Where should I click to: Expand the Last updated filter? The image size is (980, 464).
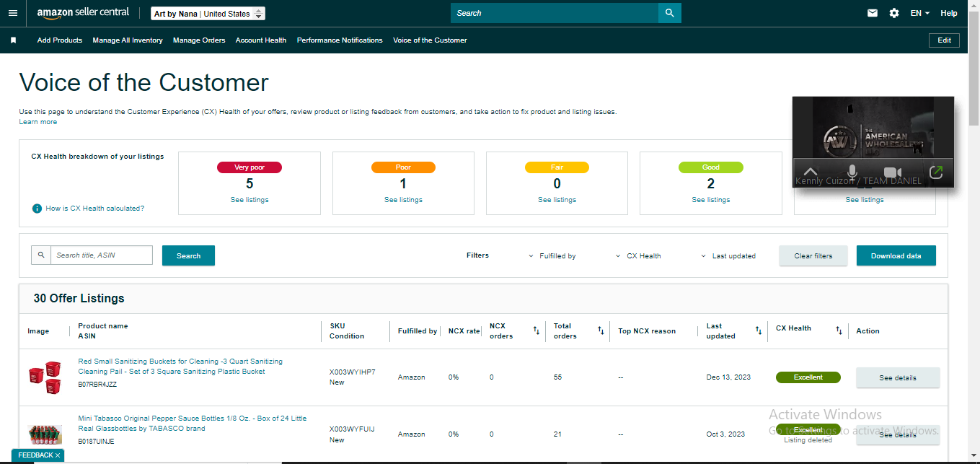[x=728, y=255]
